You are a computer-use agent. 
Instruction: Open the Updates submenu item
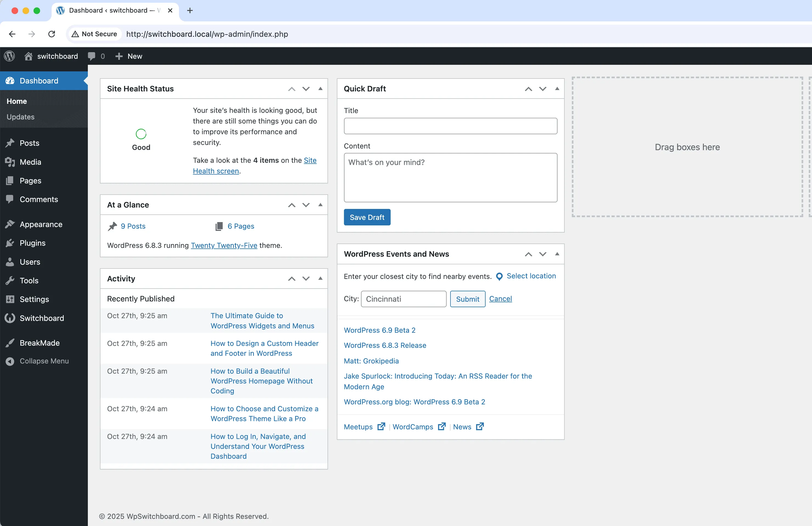coord(20,117)
